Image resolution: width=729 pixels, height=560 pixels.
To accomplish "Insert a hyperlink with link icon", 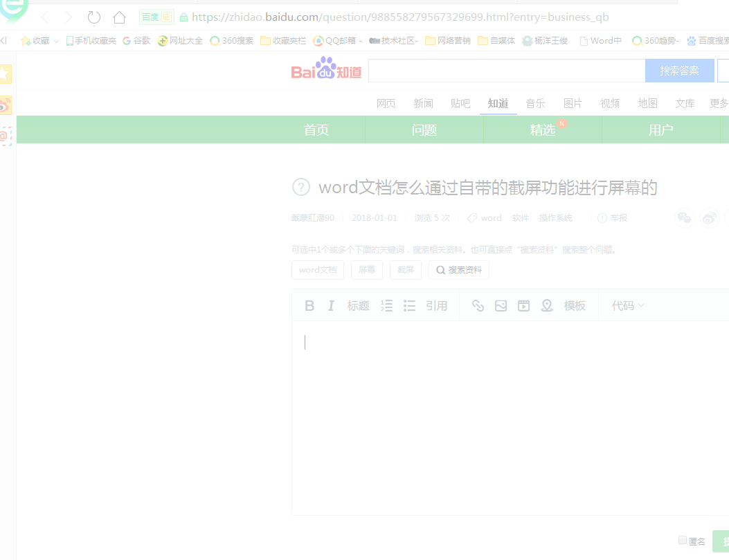I will coord(478,306).
